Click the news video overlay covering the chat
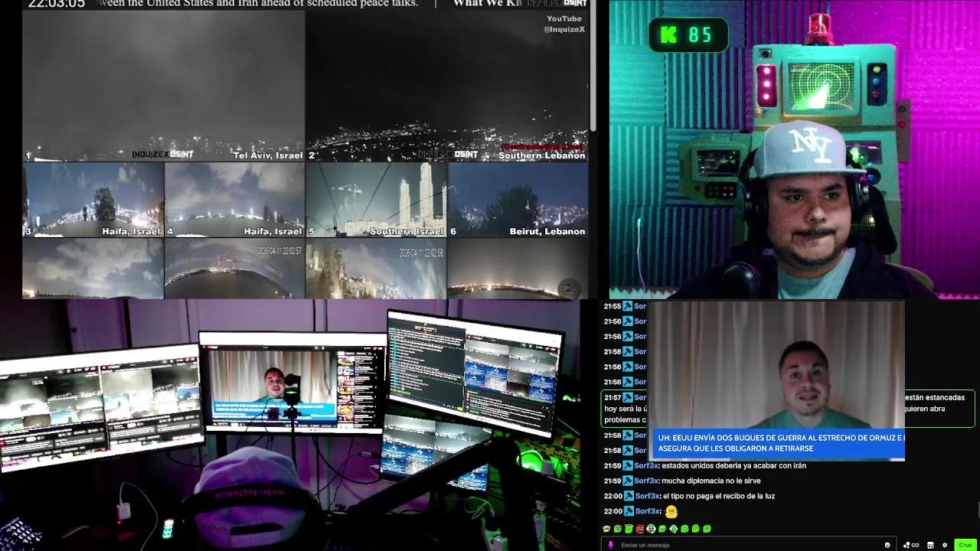This screenshot has width=980, height=551. click(x=776, y=380)
